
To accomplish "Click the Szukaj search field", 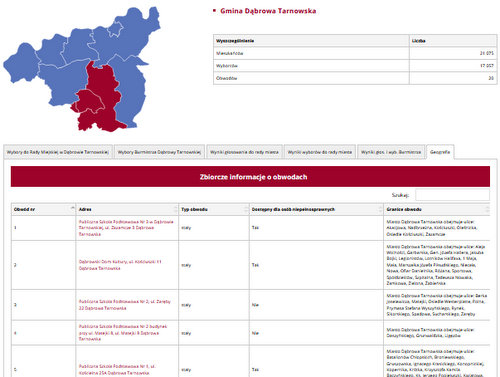I will pyautogui.click(x=452, y=195).
